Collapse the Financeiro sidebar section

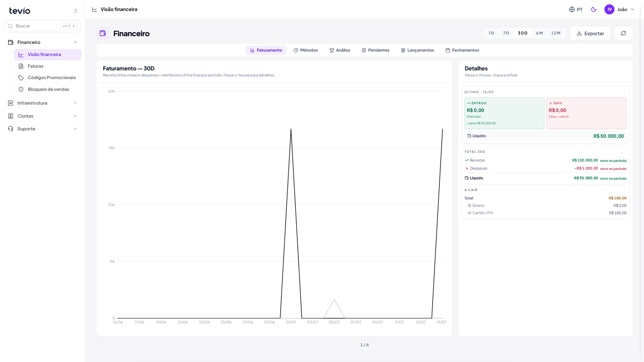[75, 42]
